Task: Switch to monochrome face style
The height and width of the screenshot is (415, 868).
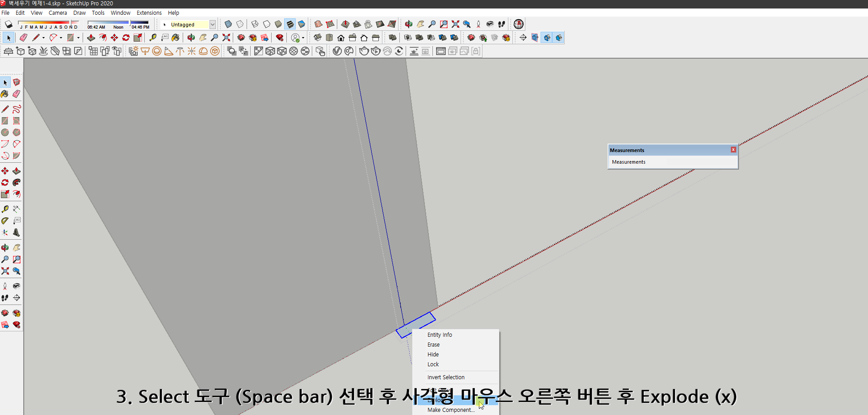Action: click(302, 24)
